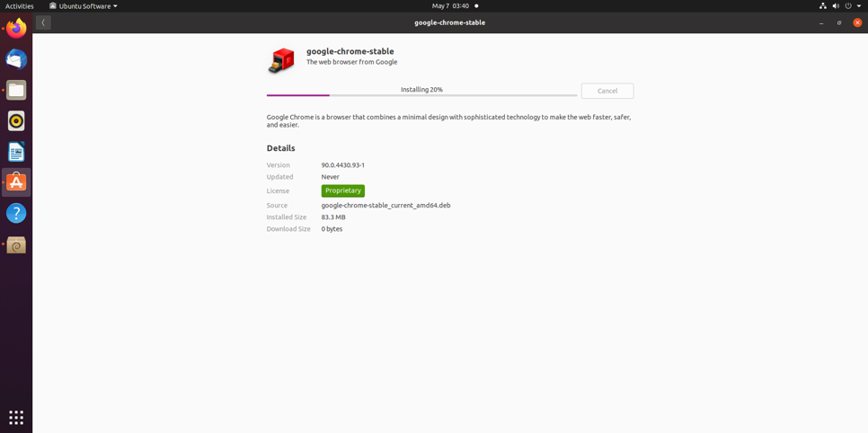Open the Activities overview

pos(19,6)
